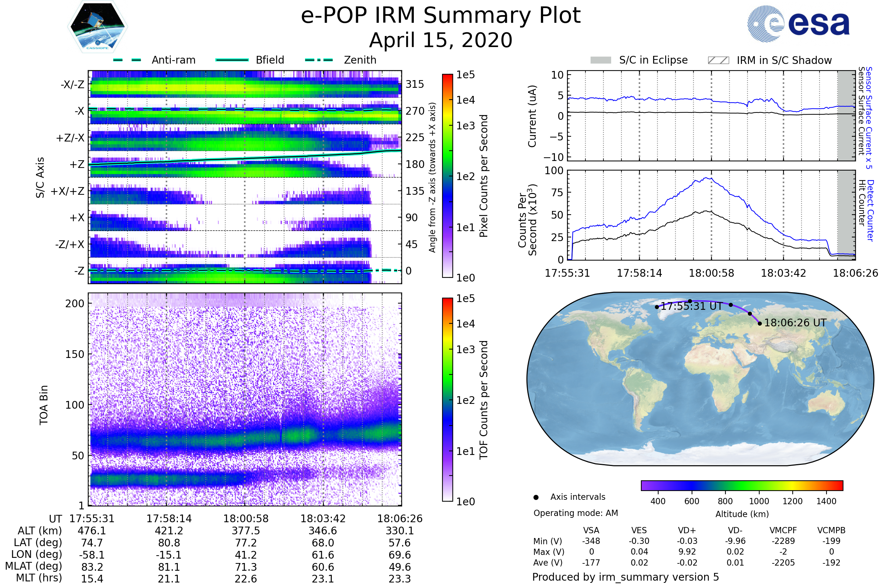Click Produced by irm_summary version 5 text

click(625, 577)
